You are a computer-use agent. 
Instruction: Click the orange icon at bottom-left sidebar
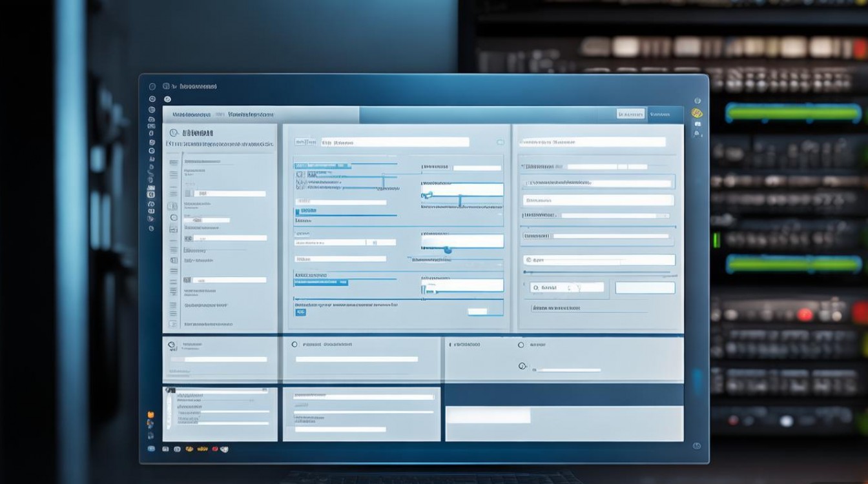[151, 414]
